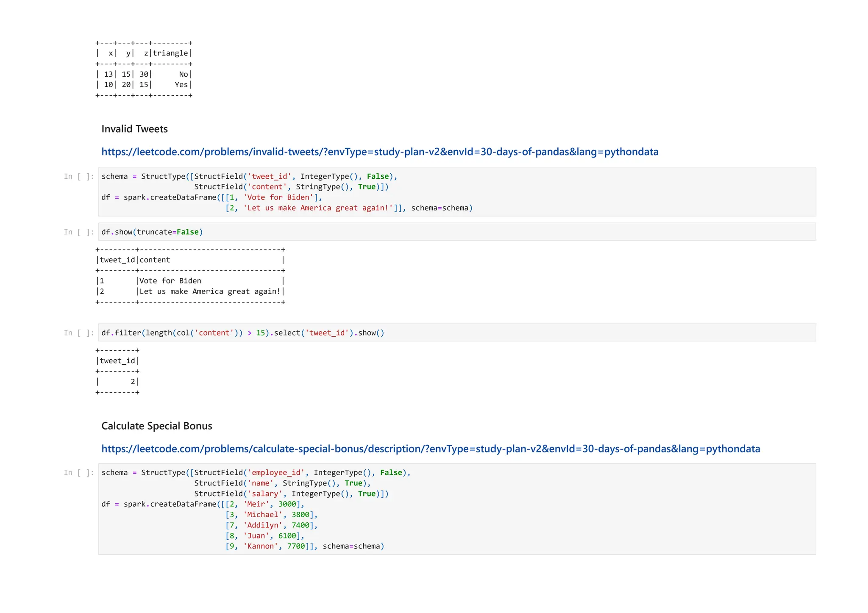Click the 'Vote for Biden' output row
This screenshot has height=613, width=868.
[190, 281]
